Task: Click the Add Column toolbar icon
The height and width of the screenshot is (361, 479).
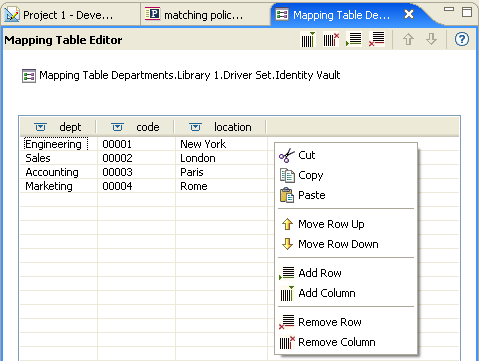Action: (308, 40)
